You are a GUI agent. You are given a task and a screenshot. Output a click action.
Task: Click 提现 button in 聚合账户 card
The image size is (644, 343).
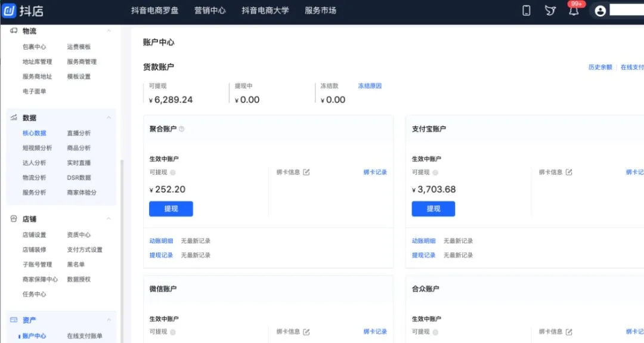coord(171,209)
